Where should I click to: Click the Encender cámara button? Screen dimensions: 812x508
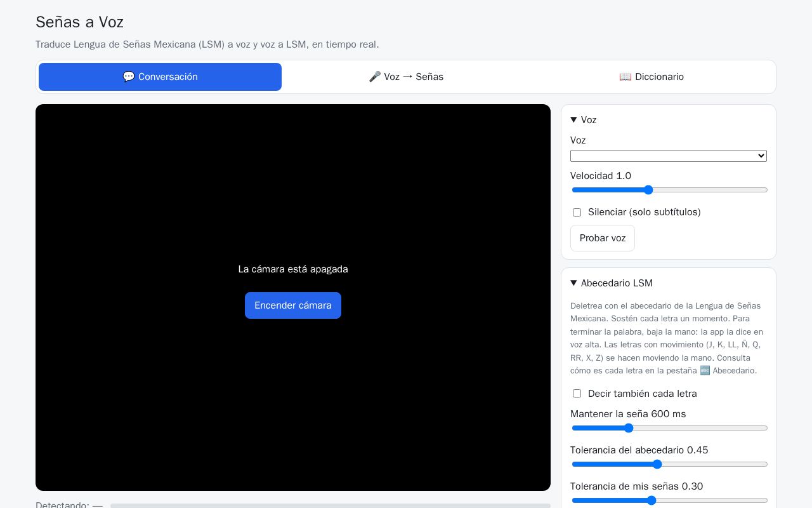click(293, 305)
